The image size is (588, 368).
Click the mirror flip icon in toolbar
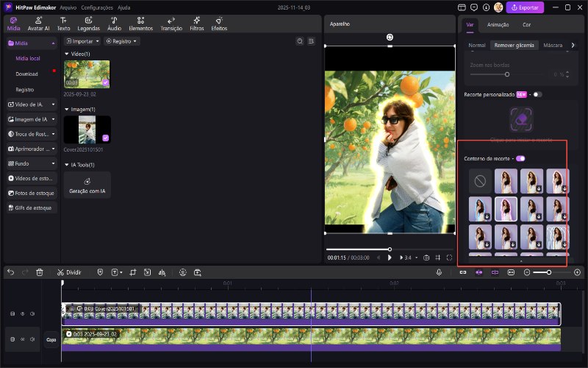(x=162, y=272)
